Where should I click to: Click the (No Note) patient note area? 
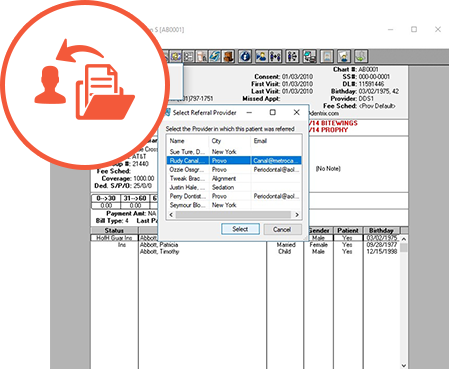[328, 169]
